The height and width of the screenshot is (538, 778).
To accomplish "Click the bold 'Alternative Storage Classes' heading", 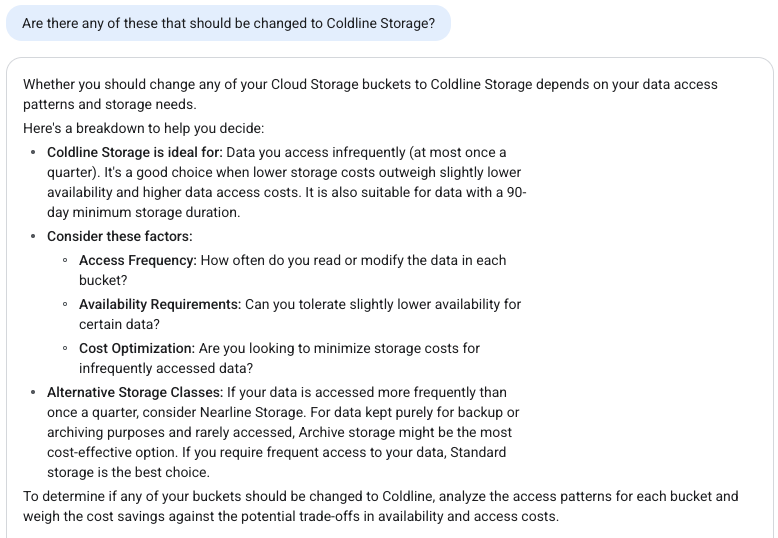I will [135, 393].
